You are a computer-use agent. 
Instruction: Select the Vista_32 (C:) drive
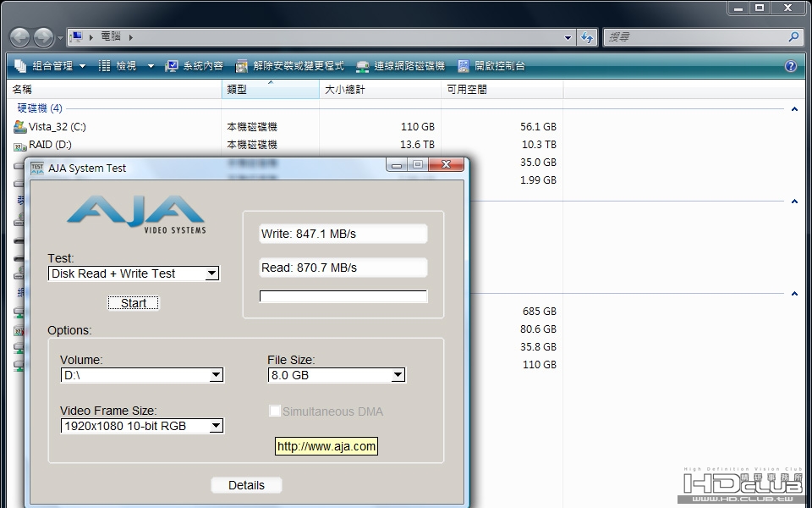point(57,126)
